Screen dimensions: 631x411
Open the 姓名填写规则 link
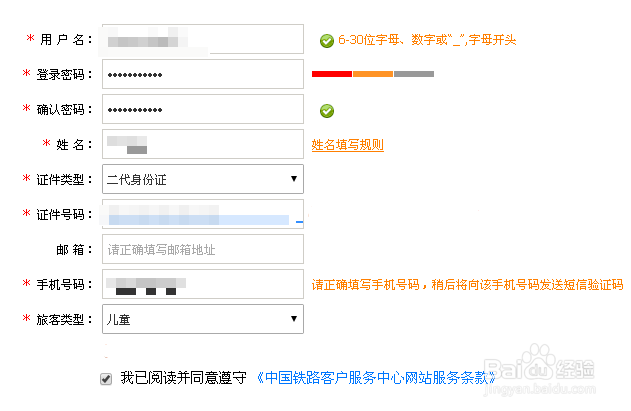tap(348, 145)
